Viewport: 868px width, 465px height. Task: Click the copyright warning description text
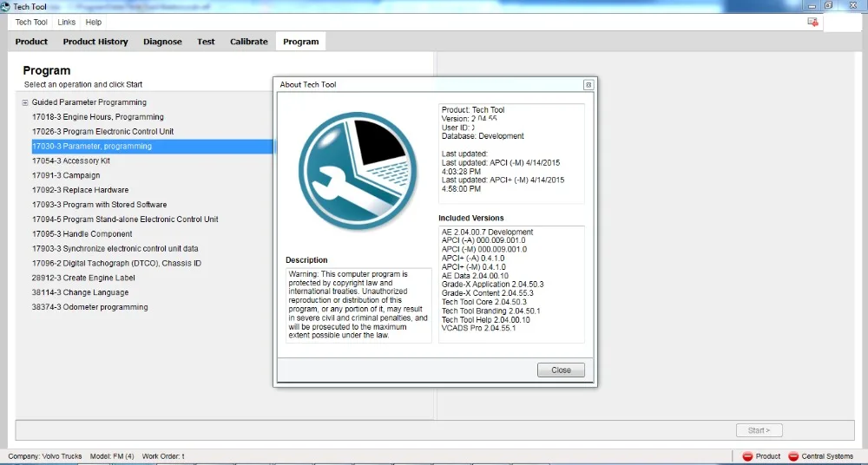[358, 305]
